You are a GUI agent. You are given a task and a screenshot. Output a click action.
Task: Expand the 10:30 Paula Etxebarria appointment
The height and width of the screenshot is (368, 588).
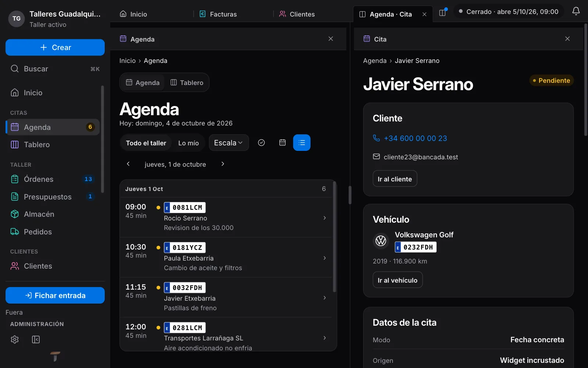pos(226,258)
